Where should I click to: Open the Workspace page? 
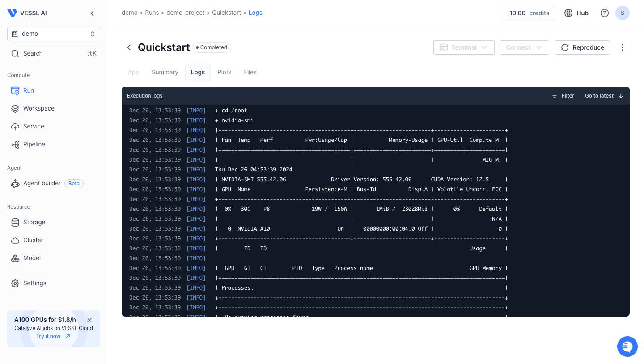[39, 108]
